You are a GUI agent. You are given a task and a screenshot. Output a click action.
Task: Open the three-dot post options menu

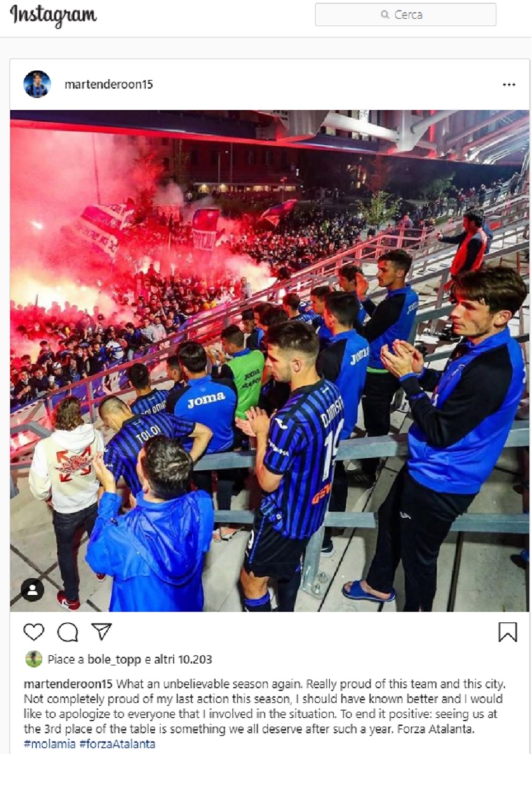click(x=509, y=84)
